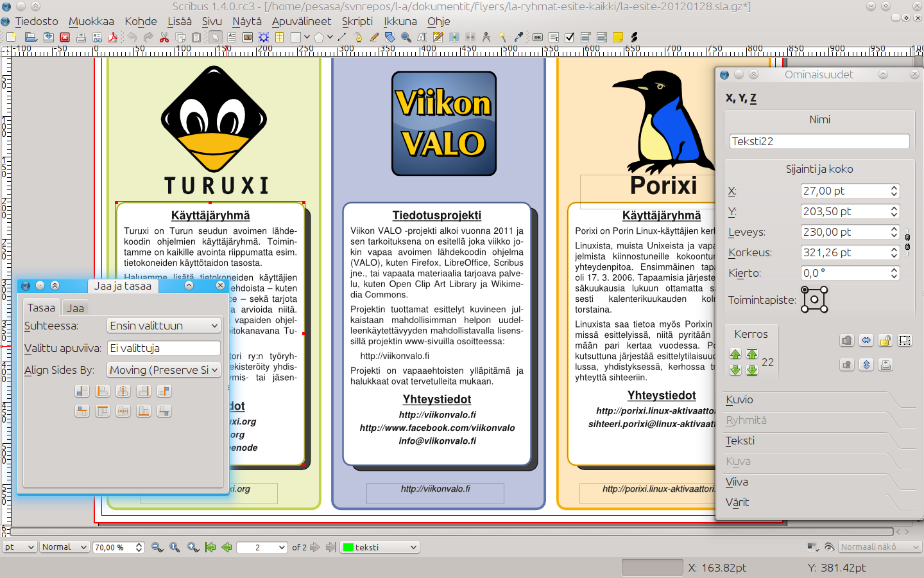Click the Nimi field containing Teksti22
Screen dimensions: 924x578
(819, 141)
